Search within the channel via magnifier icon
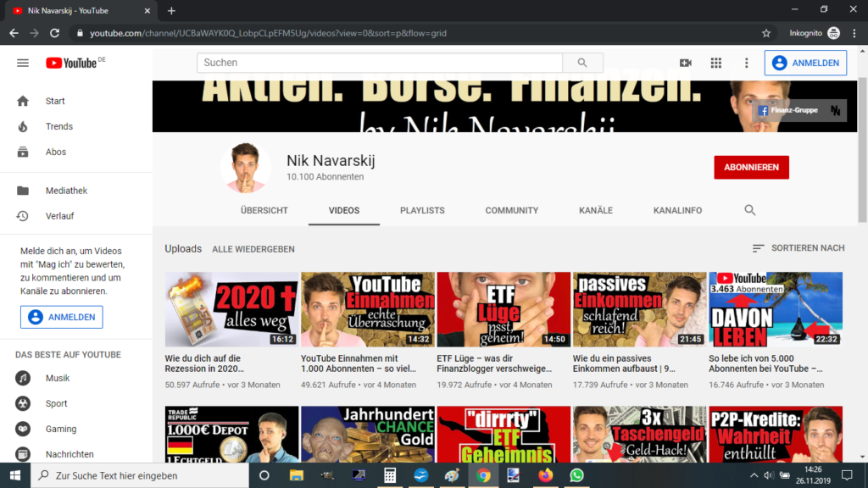Viewport: 868px width, 488px height. pyautogui.click(x=749, y=210)
